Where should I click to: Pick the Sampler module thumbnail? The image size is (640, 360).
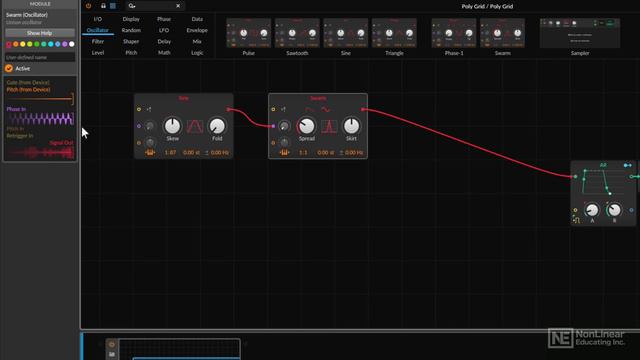(x=580, y=33)
